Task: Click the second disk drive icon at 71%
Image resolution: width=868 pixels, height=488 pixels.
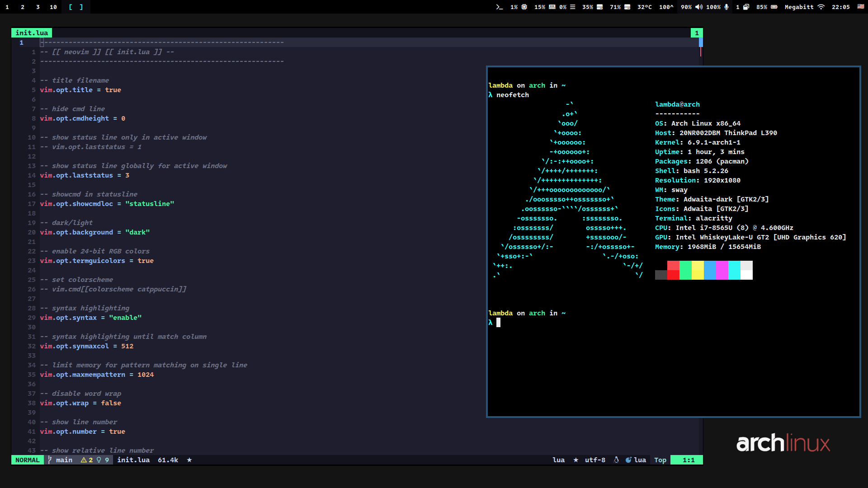Action: pos(627,7)
